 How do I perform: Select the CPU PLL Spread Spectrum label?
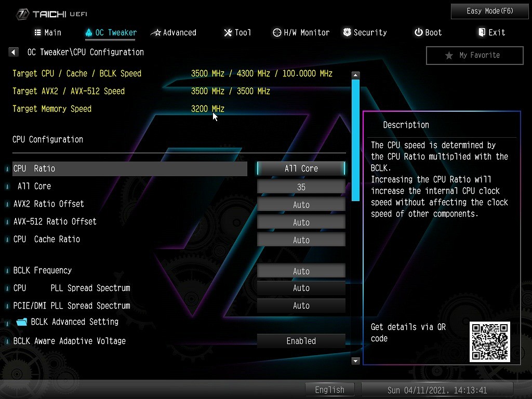click(72, 288)
